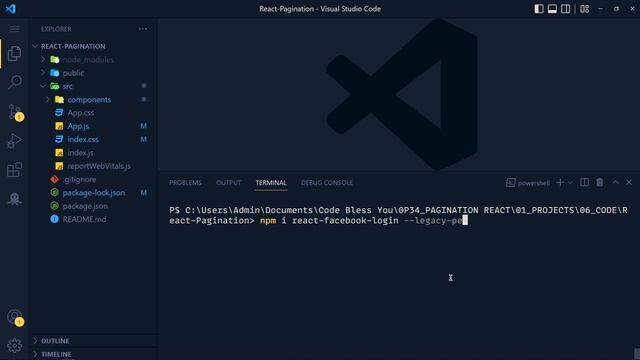Open the Accounts menu
Image resolution: width=640 pixels, height=360 pixels.
tap(15, 318)
